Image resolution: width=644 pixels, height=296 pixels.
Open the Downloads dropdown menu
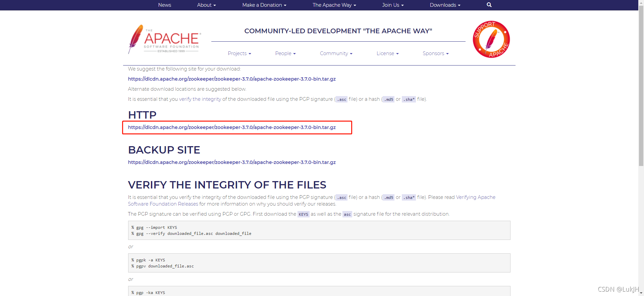coord(445,5)
